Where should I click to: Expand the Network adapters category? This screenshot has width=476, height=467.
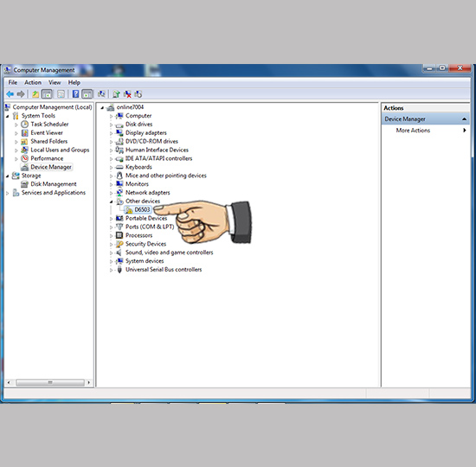point(111,193)
